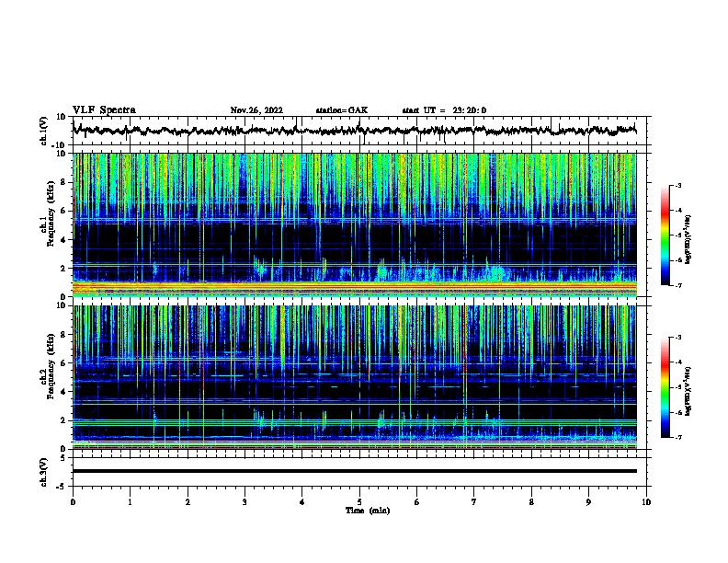Click the time axis tick label "7"
This screenshot has height=563, width=728.
pos(474,502)
